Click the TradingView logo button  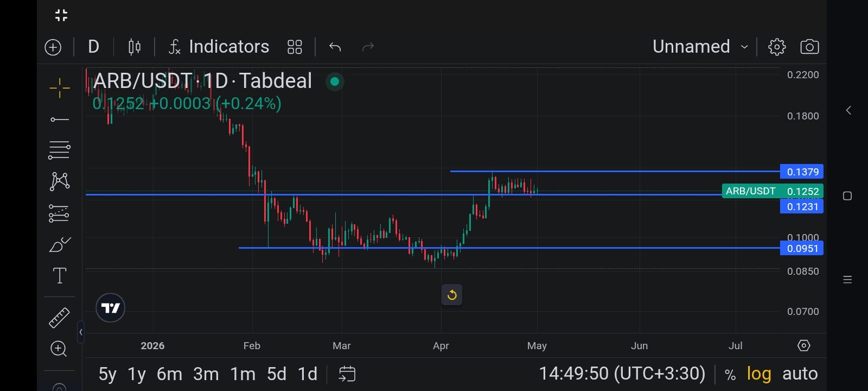tap(110, 308)
